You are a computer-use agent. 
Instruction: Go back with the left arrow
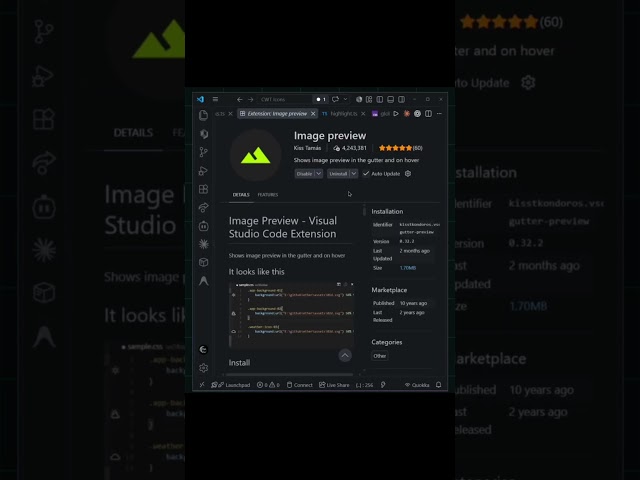coord(240,99)
